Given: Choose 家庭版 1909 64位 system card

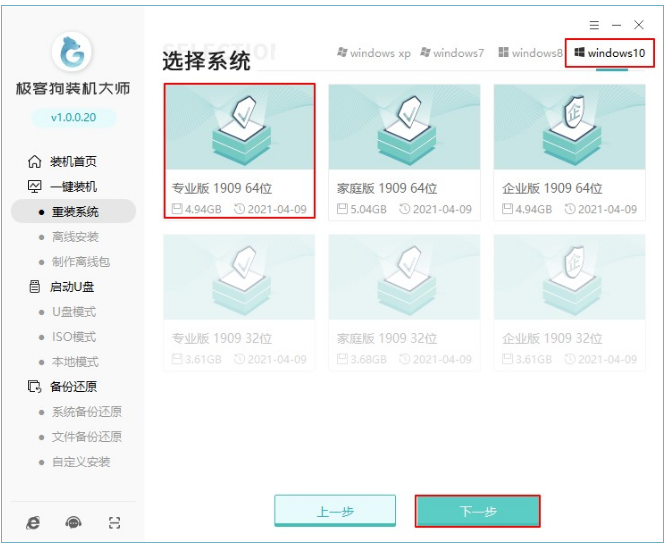Looking at the screenshot, I should [x=404, y=152].
